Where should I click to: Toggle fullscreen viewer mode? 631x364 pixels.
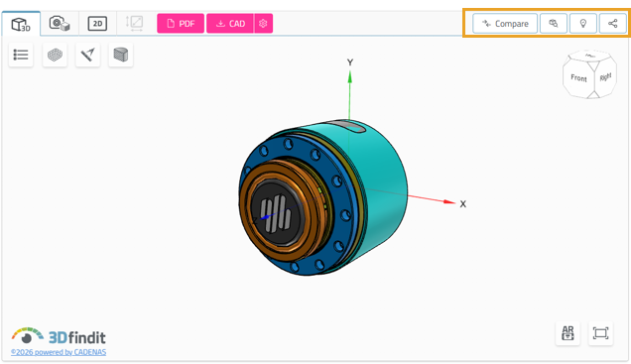coord(601,333)
